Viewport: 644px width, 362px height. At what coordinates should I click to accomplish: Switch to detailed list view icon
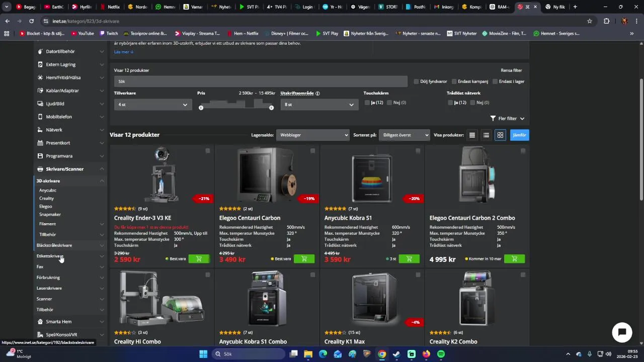(486, 135)
